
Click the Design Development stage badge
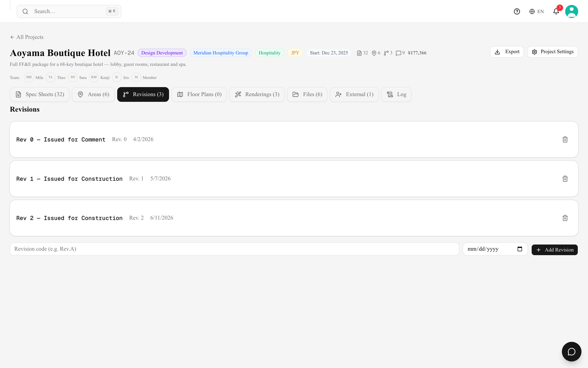point(162,53)
